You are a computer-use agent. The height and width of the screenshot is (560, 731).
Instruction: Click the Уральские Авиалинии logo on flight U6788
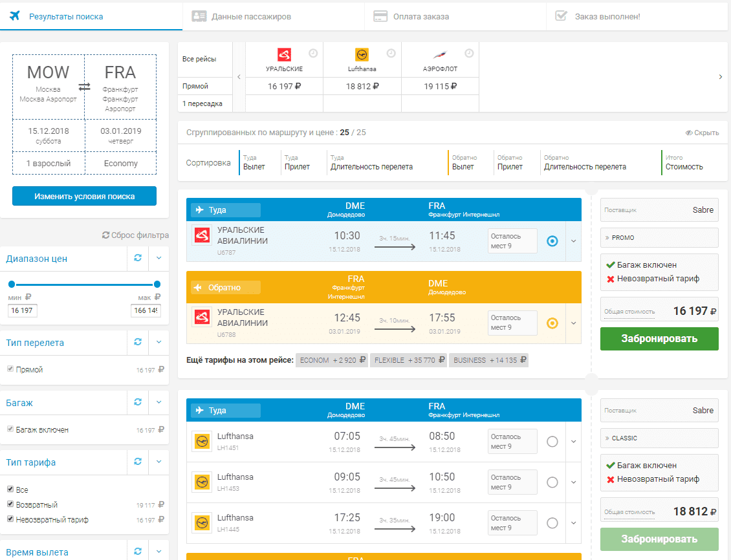(202, 318)
